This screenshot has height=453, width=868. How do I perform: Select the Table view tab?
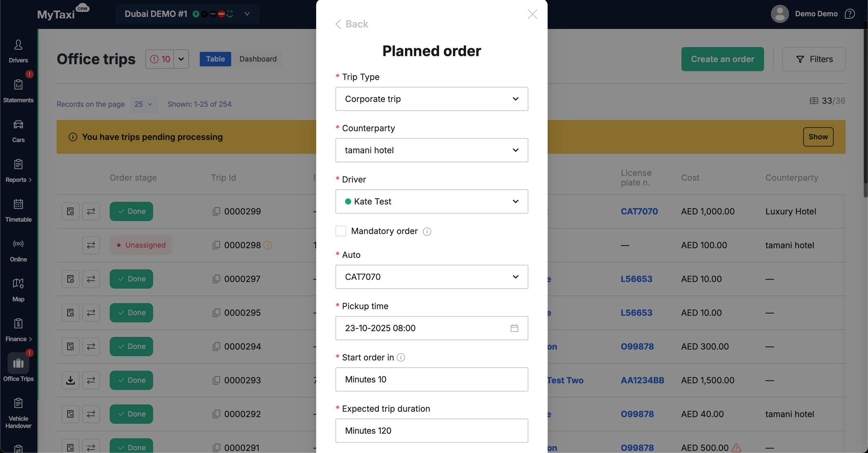click(x=215, y=59)
